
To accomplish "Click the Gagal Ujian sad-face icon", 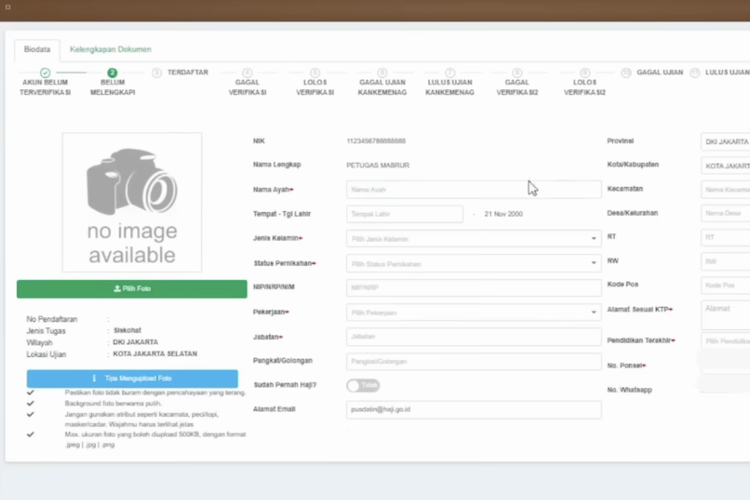I will pyautogui.click(x=627, y=73).
